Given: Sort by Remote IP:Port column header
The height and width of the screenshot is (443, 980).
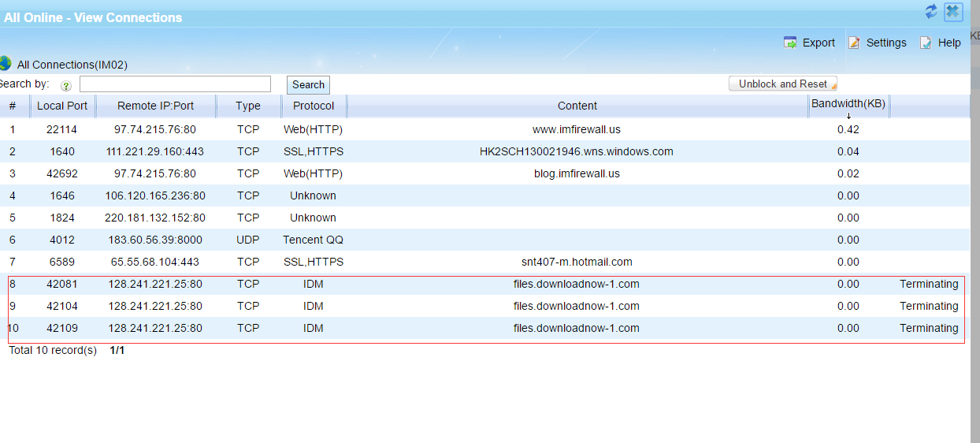Looking at the screenshot, I should tap(155, 106).
